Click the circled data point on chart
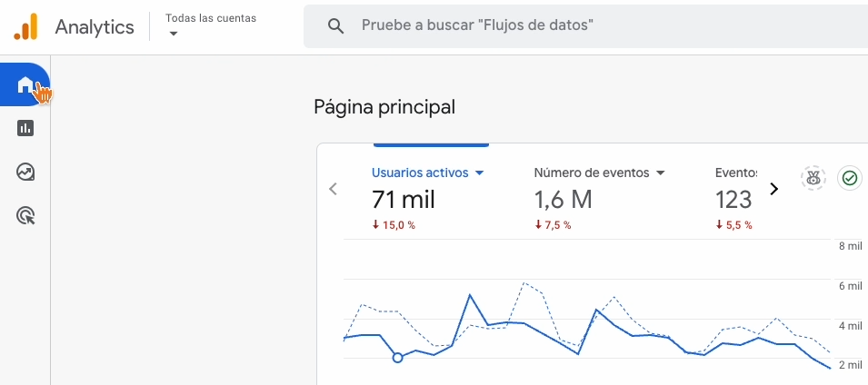The height and width of the screenshot is (385, 868). [x=397, y=358]
